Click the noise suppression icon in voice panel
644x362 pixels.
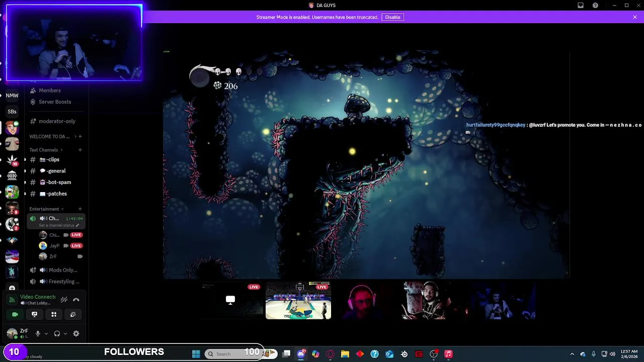(64, 300)
